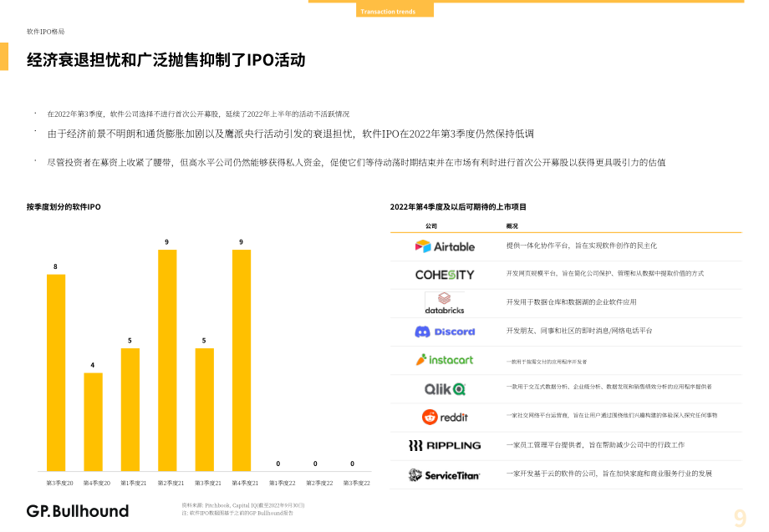Click the 第2季度21 bar with value 9

point(167,361)
